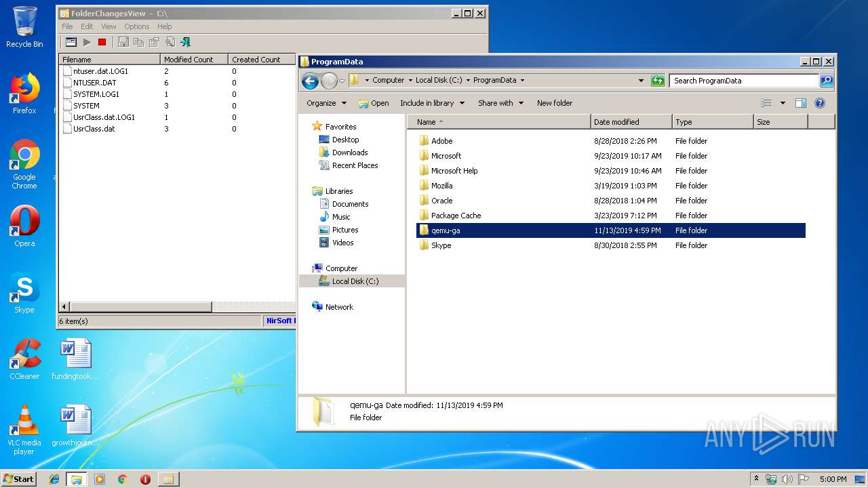The height and width of the screenshot is (488, 868).
Task: Click the Open button in Explorer toolbar
Action: [x=374, y=103]
